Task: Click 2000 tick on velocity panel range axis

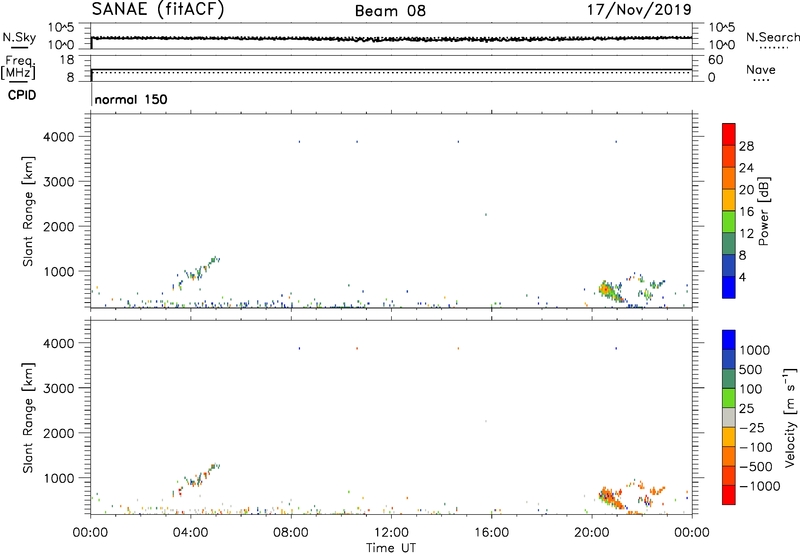Action: pyautogui.click(x=59, y=433)
